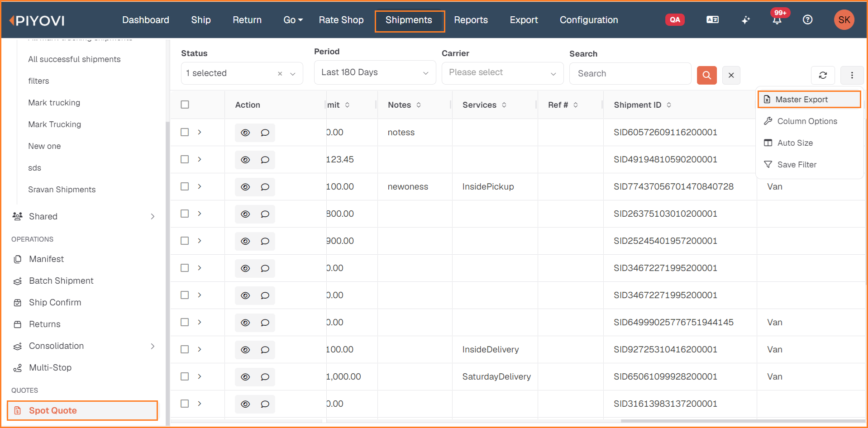The image size is (868, 428).
Task: Go to the Rate Shop tab
Action: pyautogui.click(x=341, y=20)
